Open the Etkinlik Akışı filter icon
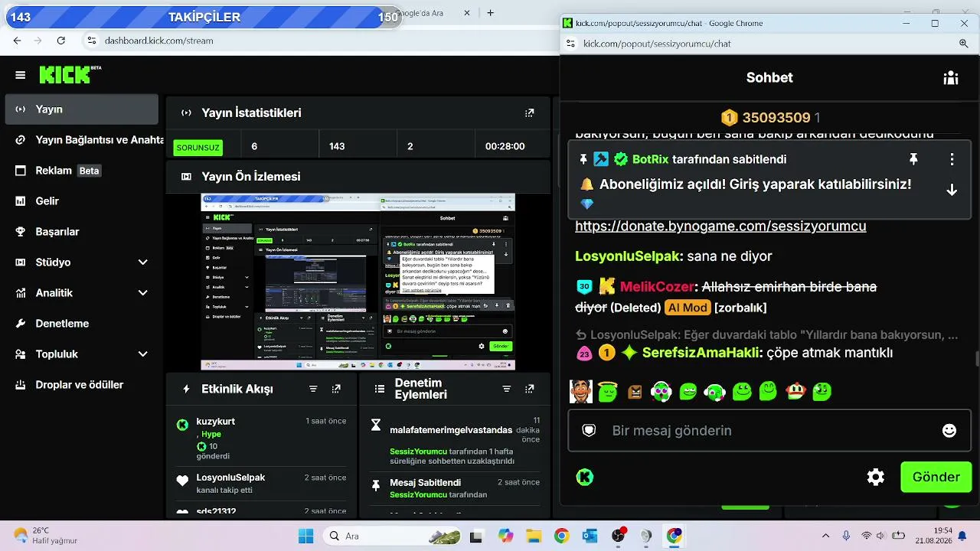Screen dimensions: 980x551 [x=313, y=389]
